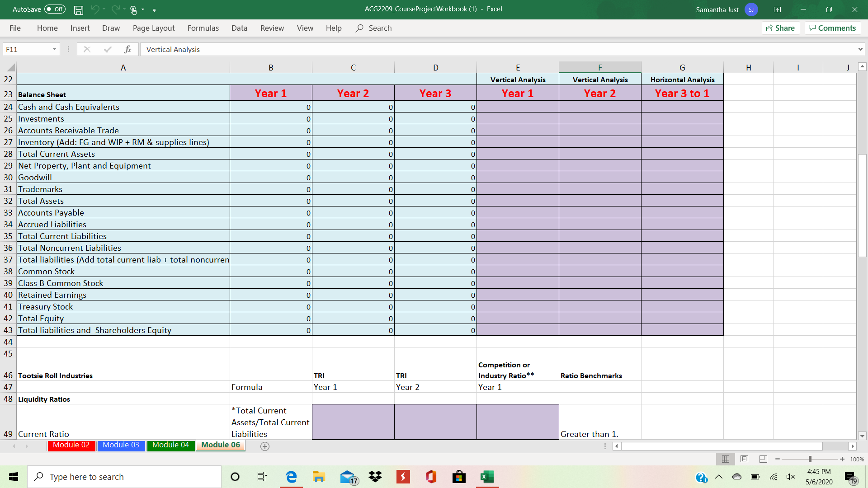Click the Save icon in the title bar
Screen dimensions: 868x488
(x=79, y=9)
